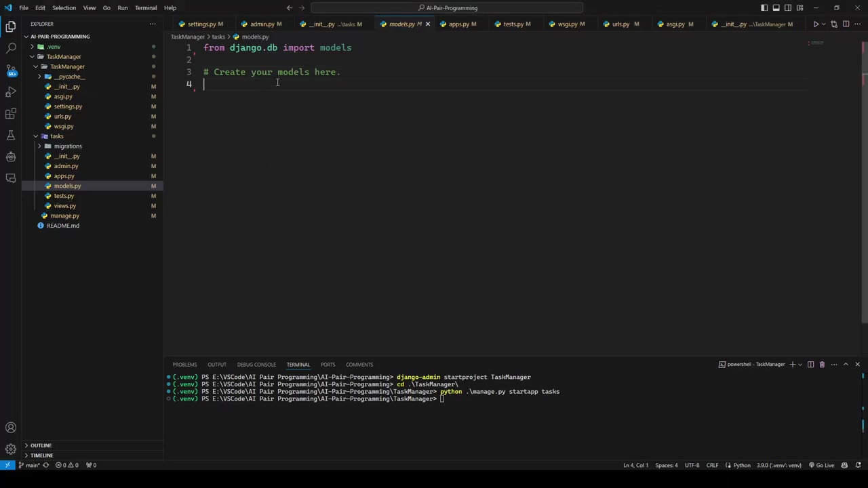This screenshot has width=868, height=488.
Task: Open the Extensions view
Action: click(11, 113)
